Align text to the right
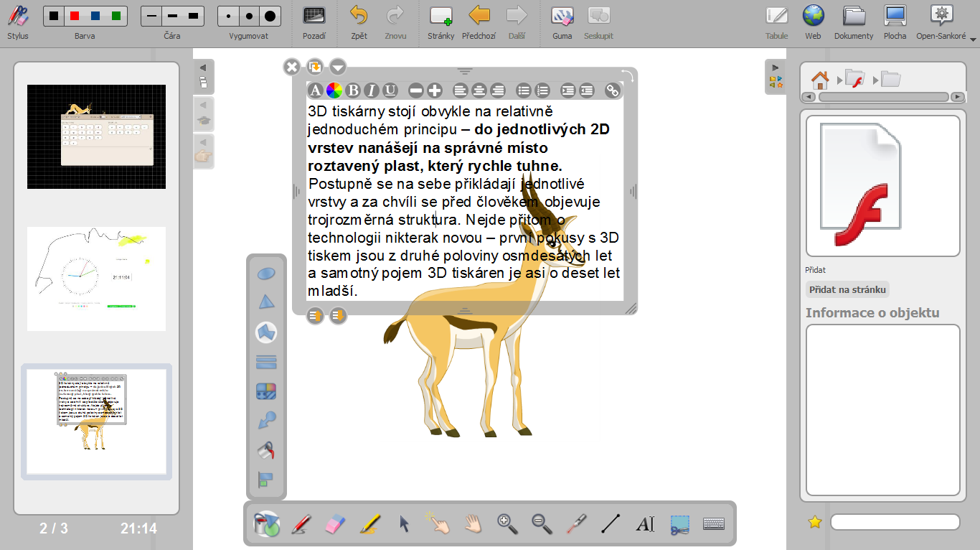This screenshot has height=550, width=980. pos(498,90)
